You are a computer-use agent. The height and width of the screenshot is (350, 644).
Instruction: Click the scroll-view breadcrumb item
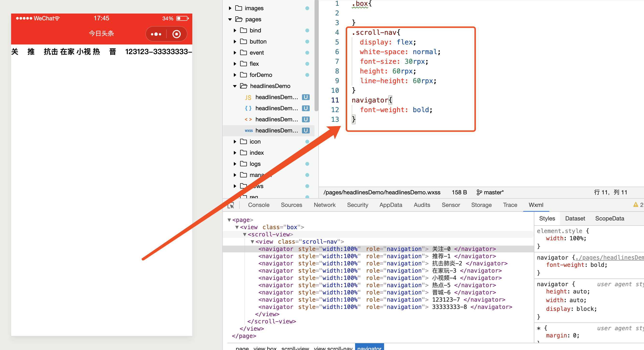(x=295, y=348)
